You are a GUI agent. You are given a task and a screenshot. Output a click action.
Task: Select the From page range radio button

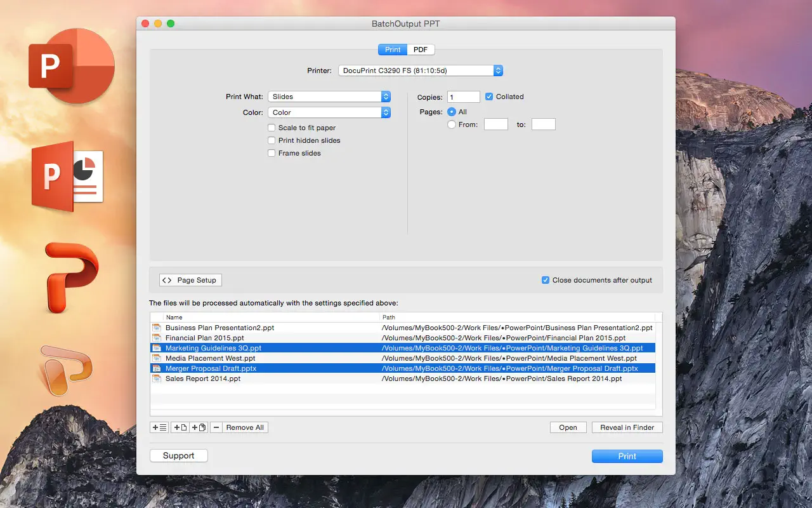tap(452, 124)
